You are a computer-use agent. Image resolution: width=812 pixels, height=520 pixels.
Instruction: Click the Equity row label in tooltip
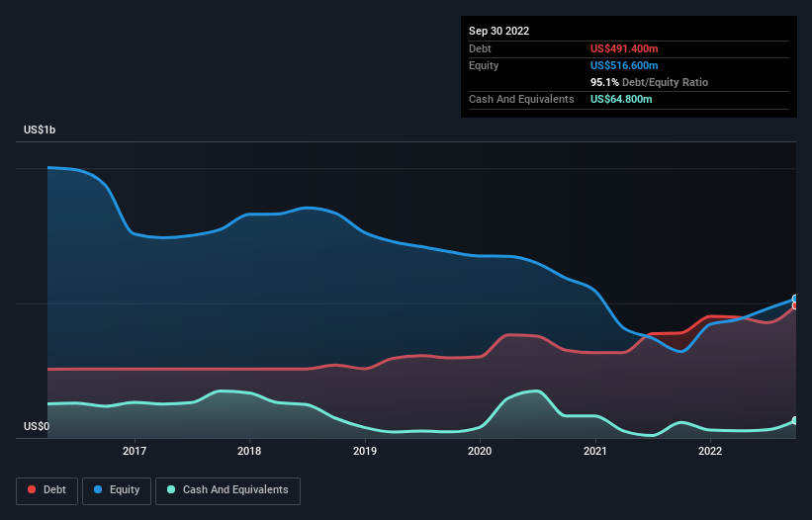click(x=484, y=65)
